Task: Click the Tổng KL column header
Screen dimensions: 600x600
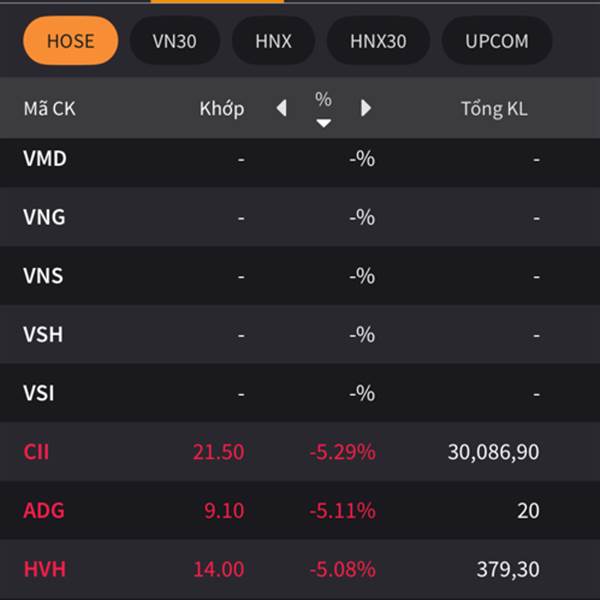Action: [x=493, y=109]
